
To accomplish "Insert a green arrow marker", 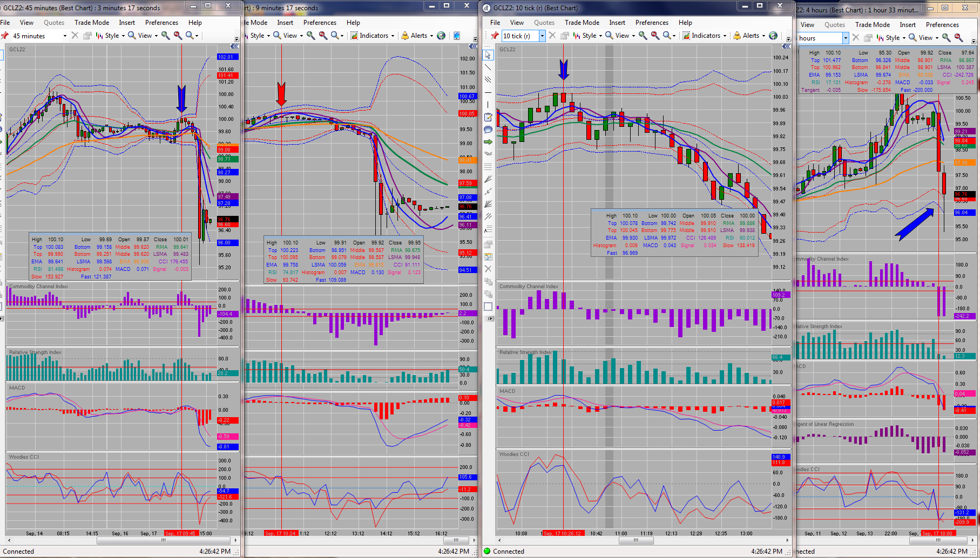I will 488,142.
